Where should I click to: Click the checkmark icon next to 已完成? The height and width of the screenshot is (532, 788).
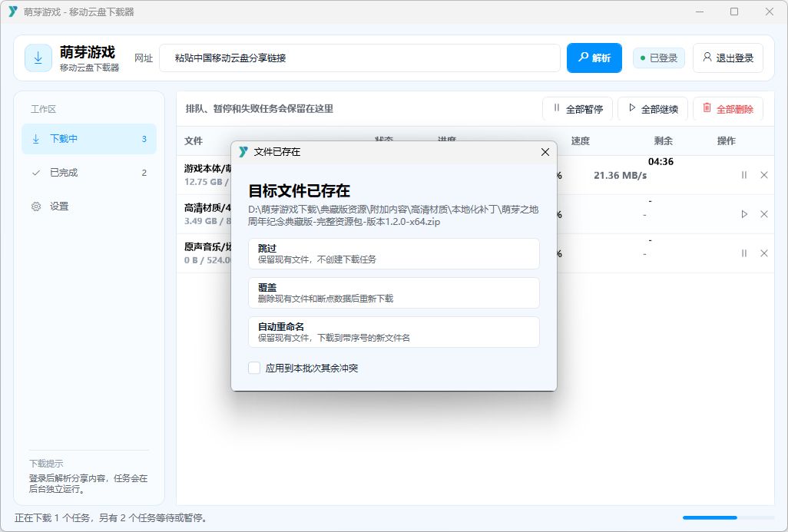coord(36,173)
